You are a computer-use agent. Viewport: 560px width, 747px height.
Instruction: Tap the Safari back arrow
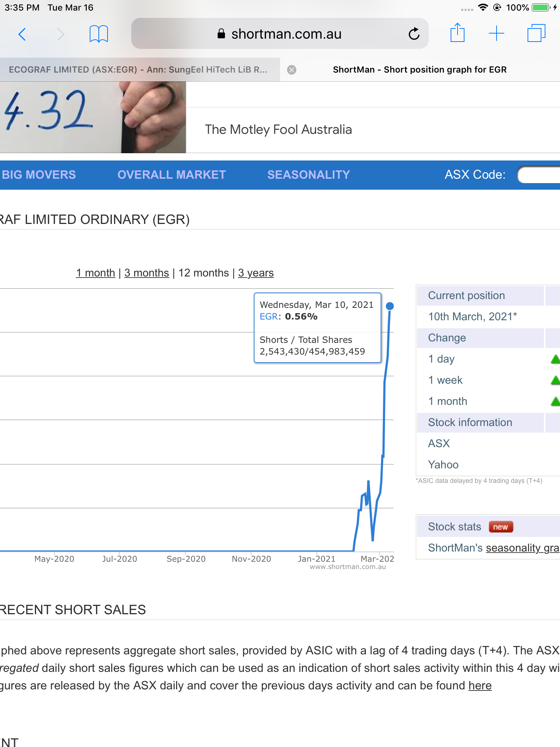click(x=22, y=34)
